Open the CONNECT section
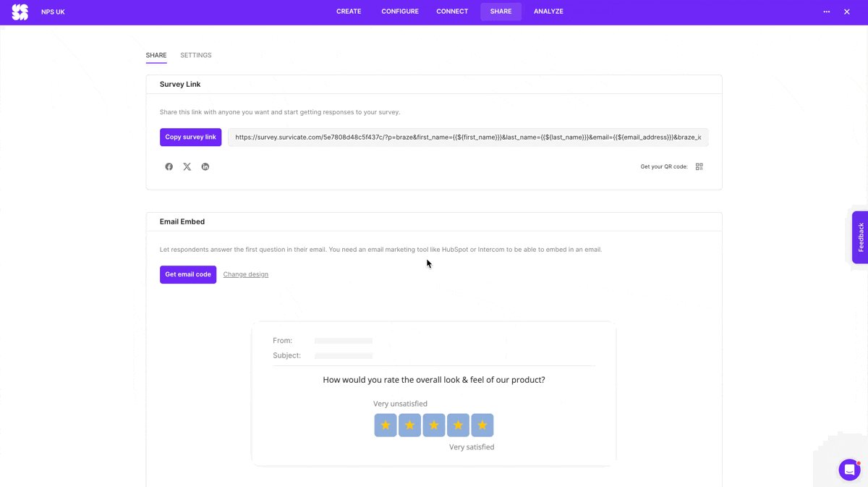 coord(451,11)
